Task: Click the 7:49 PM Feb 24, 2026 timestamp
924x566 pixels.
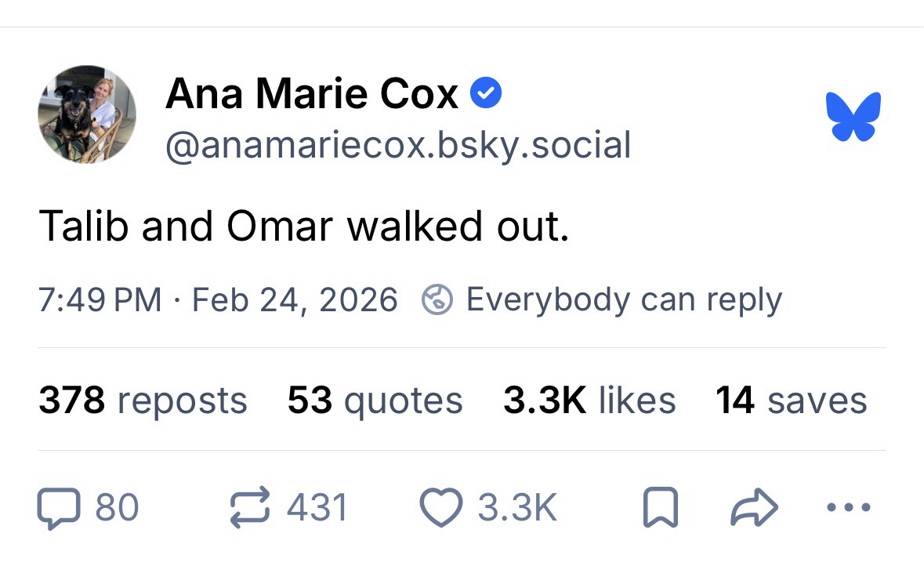Action: tap(218, 299)
